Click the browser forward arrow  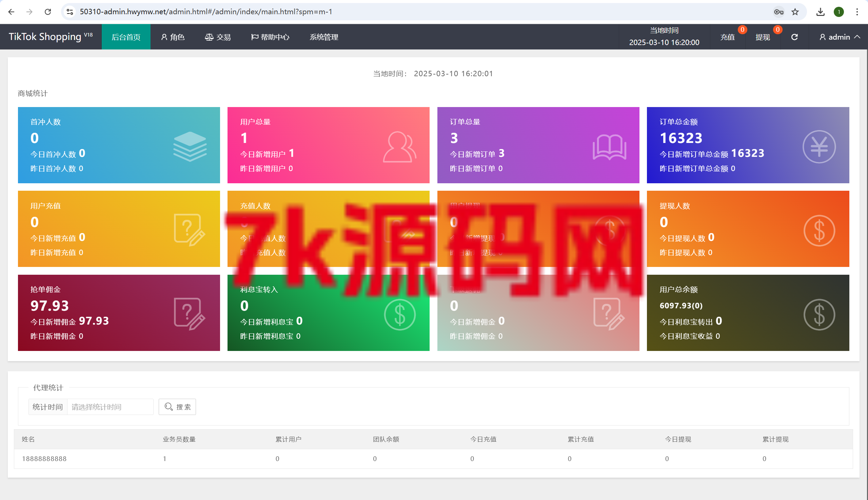tap(29, 12)
